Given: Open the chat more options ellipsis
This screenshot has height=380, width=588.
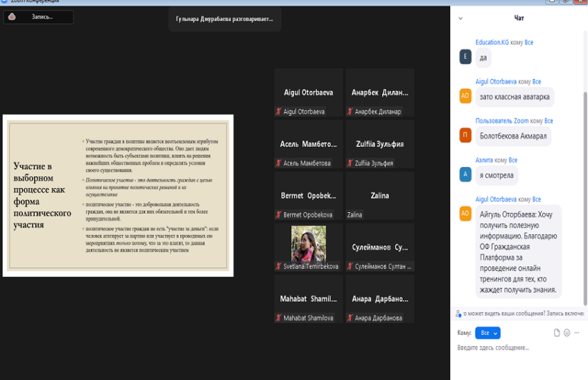Looking at the screenshot, I should point(577,333).
